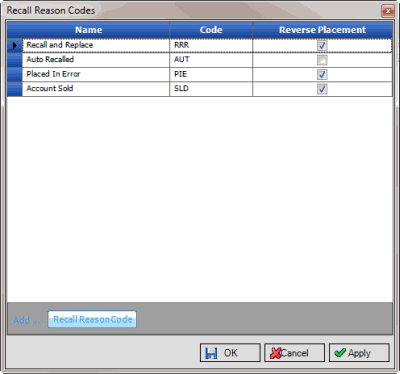This screenshot has width=400, height=374.
Task: Select the Placed In Error name cell
Action: (96, 74)
